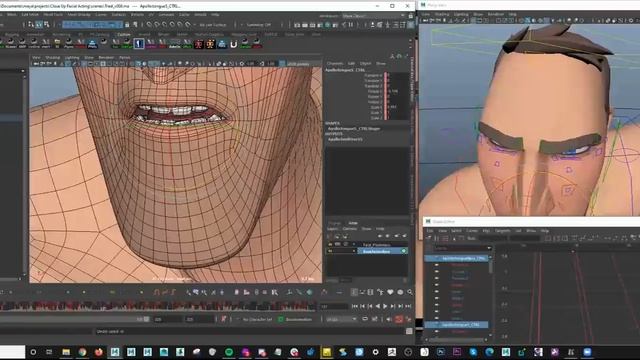Go to end of playback range
The width and height of the screenshot is (640, 360).
(x=408, y=306)
